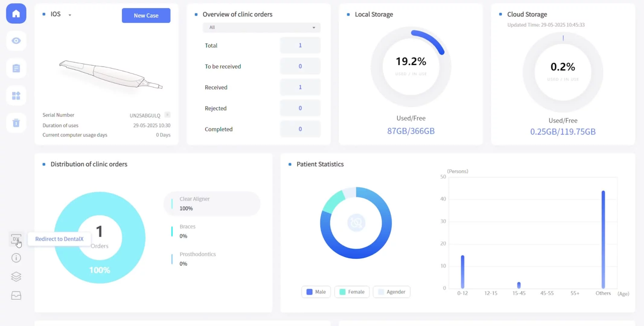Screen dimensions: 644x326
Task: Open the All clinic orders filter dropdown
Action: [x=261, y=27]
